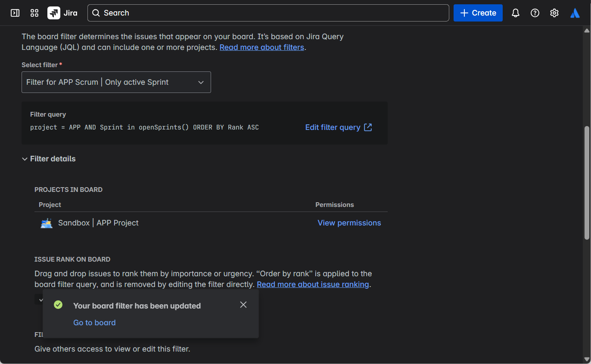The height and width of the screenshot is (364, 591).
Task: Open the Create issue button
Action: [478, 13]
